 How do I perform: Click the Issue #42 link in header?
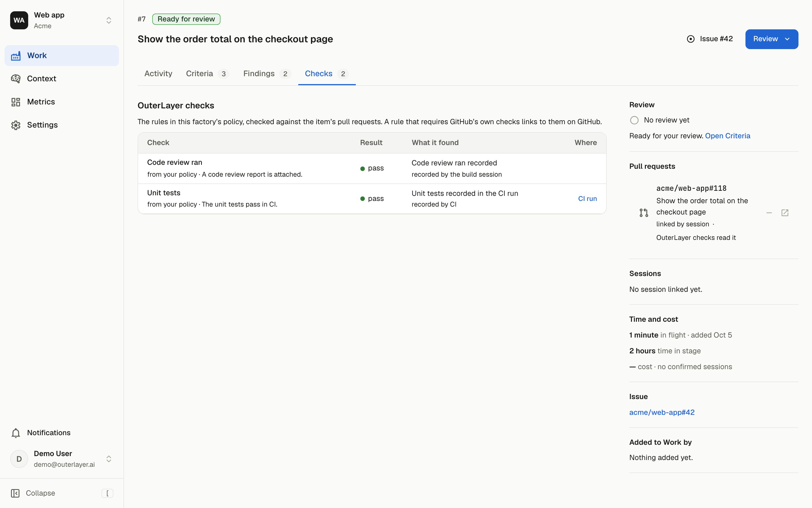[x=710, y=39]
